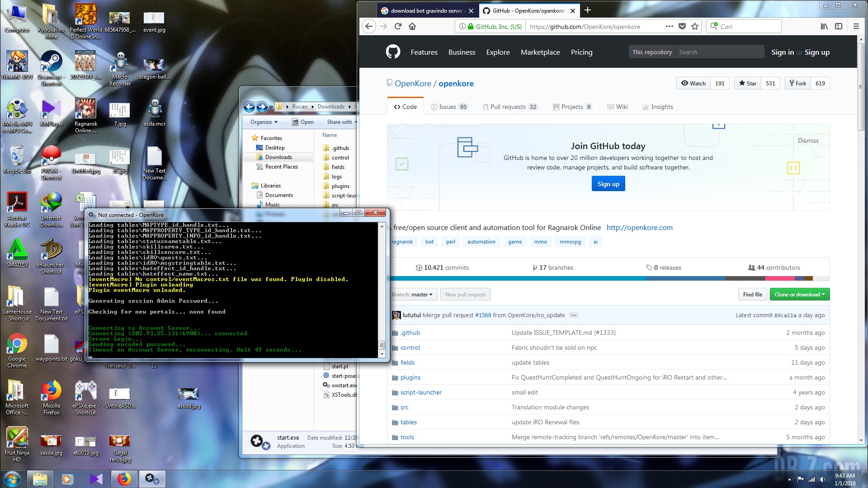Toggle Watch on the repository
Image resolution: width=868 pixels, height=488 pixels.
point(693,83)
